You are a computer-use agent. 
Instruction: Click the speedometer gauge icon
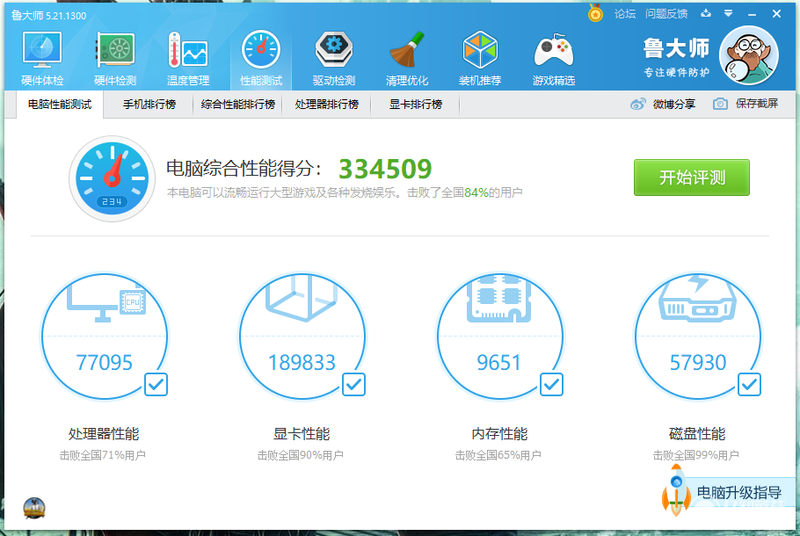(x=112, y=178)
